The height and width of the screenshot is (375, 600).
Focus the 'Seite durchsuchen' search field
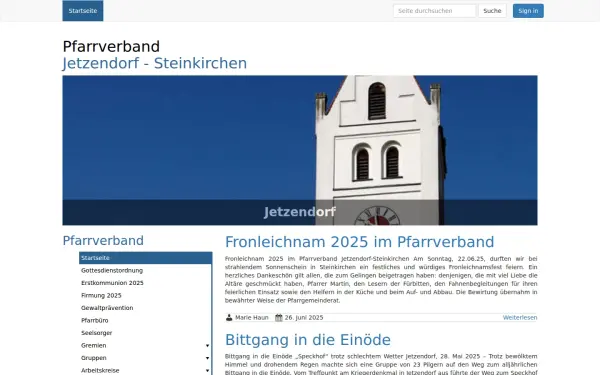pyautogui.click(x=434, y=11)
